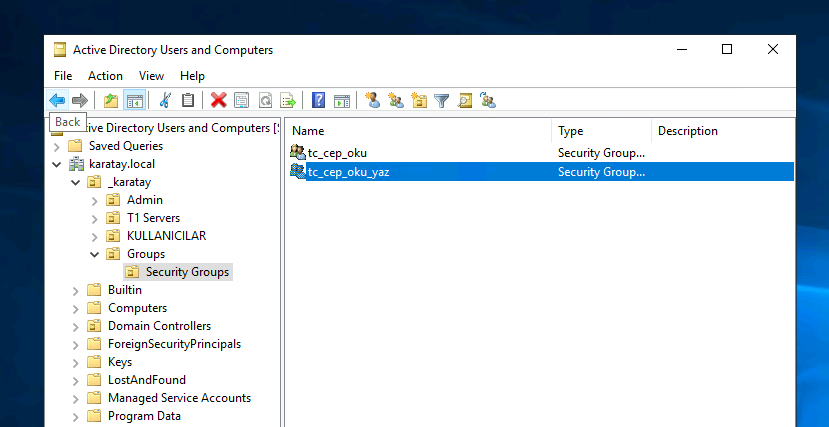Click the Forward arrow toolbar icon
This screenshot has width=829, height=427.
coord(79,100)
